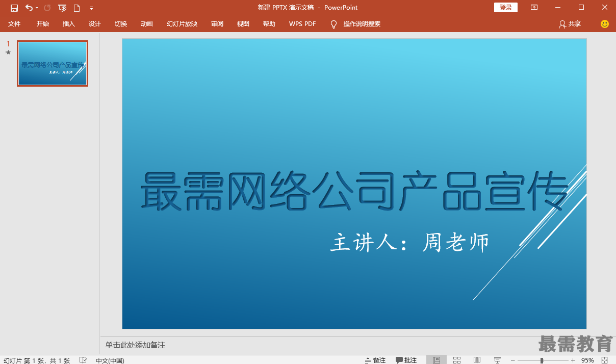This screenshot has height=364, width=616.
Task: Click the zoom in plus button
Action: point(573,360)
